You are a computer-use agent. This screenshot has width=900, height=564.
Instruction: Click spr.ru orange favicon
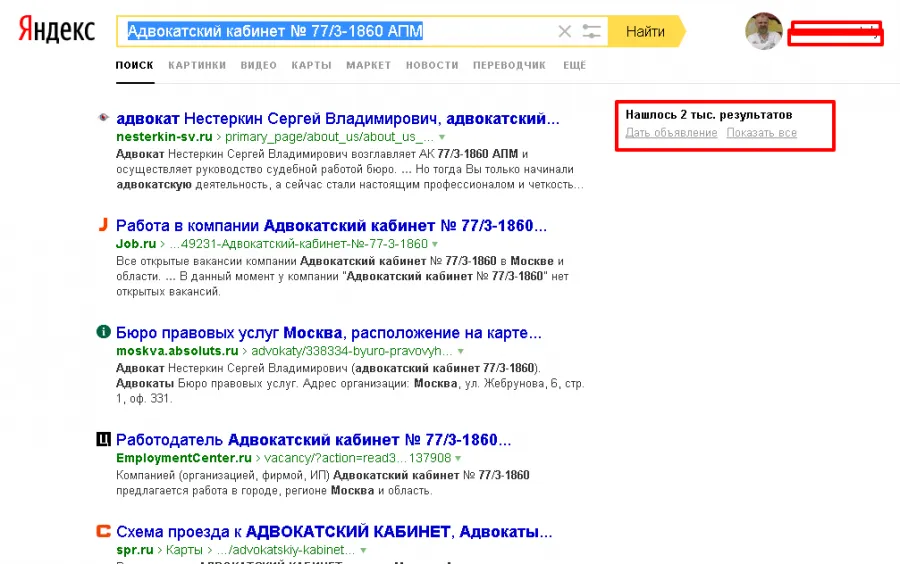[103, 531]
